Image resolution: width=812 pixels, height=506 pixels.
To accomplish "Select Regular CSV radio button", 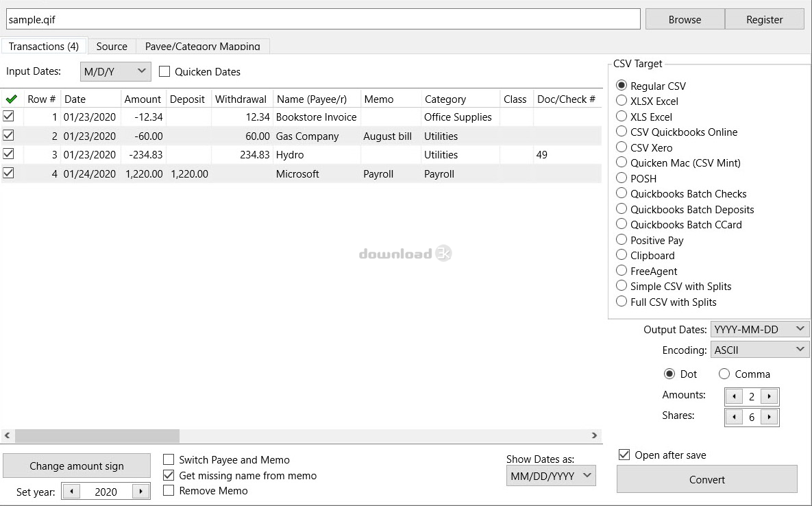I will [622, 85].
